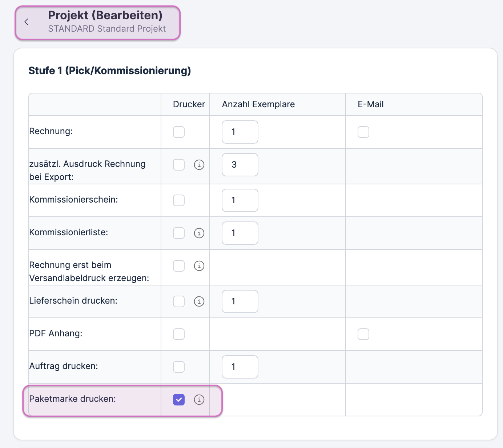503x448 pixels.
Task: Enable Drucker checkbox for PDF Anhang
Action: pos(179,334)
